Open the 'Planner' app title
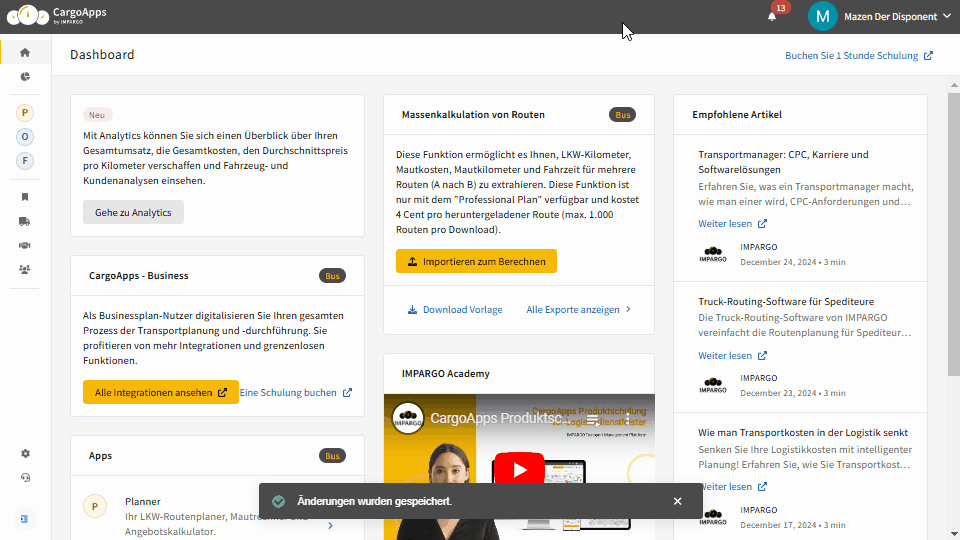This screenshot has height=540, width=960. (143, 501)
